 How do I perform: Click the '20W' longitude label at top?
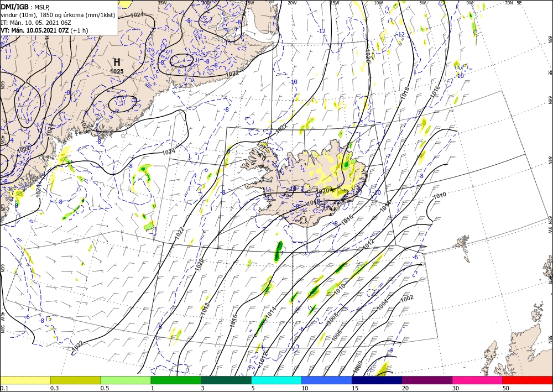[292, 3]
